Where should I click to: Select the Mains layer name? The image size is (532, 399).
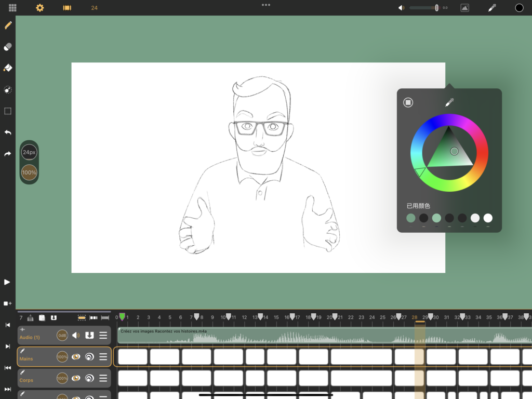(26, 359)
